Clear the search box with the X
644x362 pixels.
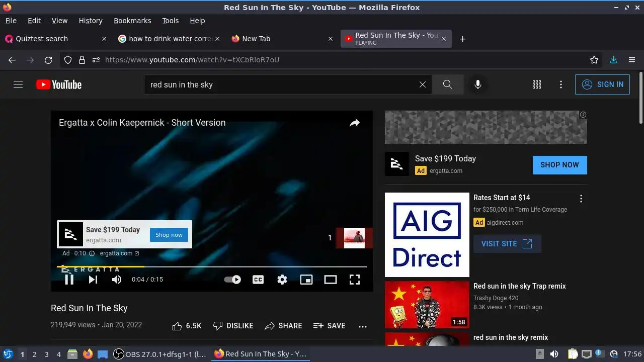point(423,84)
